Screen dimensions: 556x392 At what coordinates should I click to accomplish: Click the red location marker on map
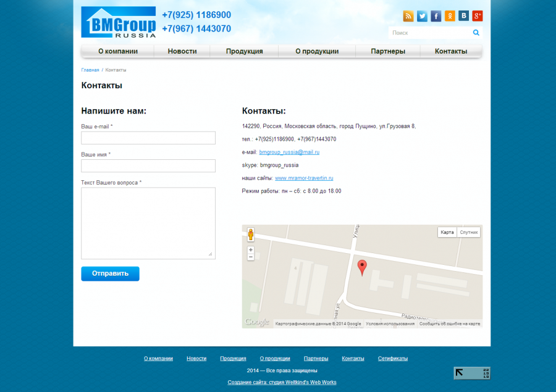363,267
